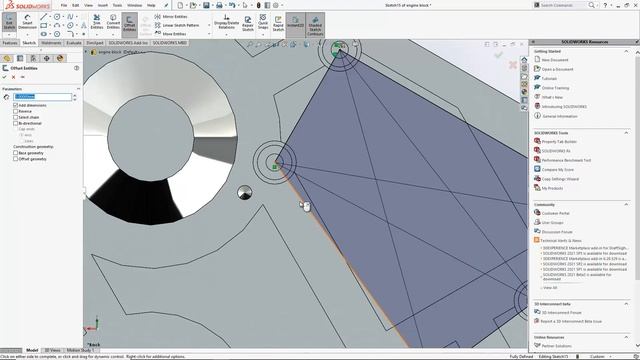Image resolution: width=640 pixels, height=360 pixels.
Task: Click the New document icon in top toolbar
Action: (180, 5)
